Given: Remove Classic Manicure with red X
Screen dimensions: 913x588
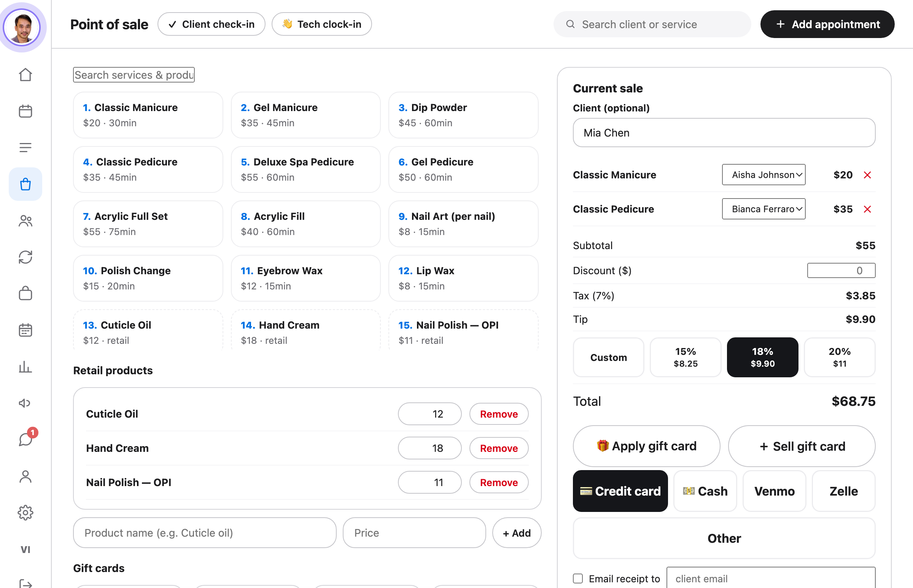Looking at the screenshot, I should point(867,175).
